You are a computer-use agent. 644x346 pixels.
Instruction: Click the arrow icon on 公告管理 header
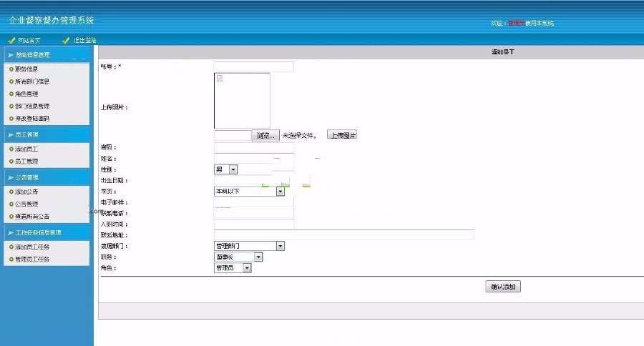pos(10,177)
